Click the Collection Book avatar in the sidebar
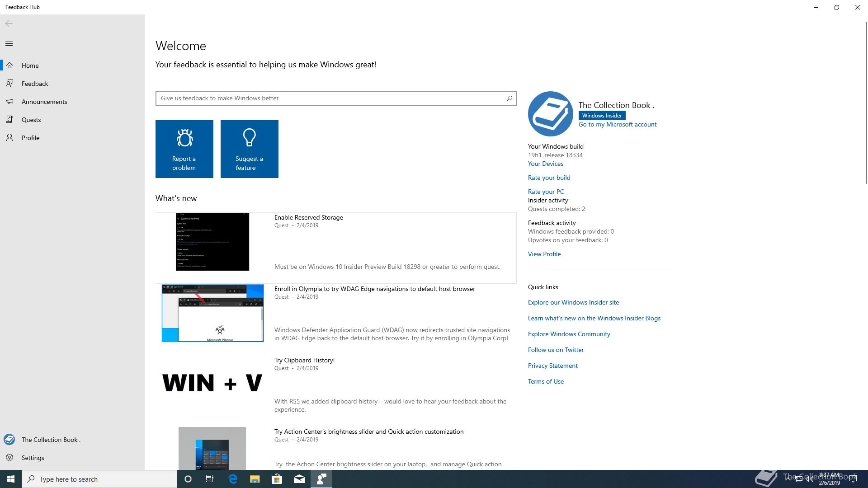 9,440
